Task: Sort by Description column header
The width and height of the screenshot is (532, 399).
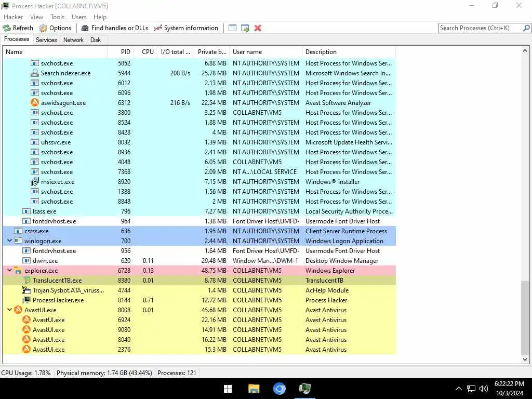Action: pos(349,52)
